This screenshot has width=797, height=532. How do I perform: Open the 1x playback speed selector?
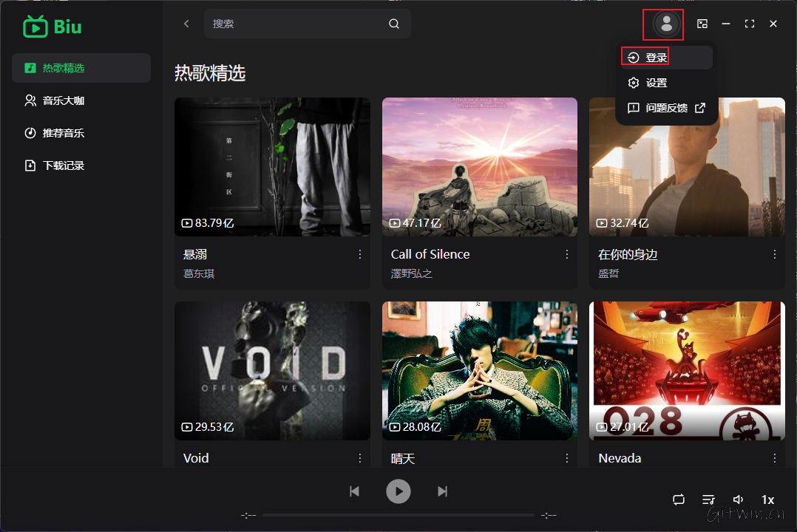click(767, 499)
